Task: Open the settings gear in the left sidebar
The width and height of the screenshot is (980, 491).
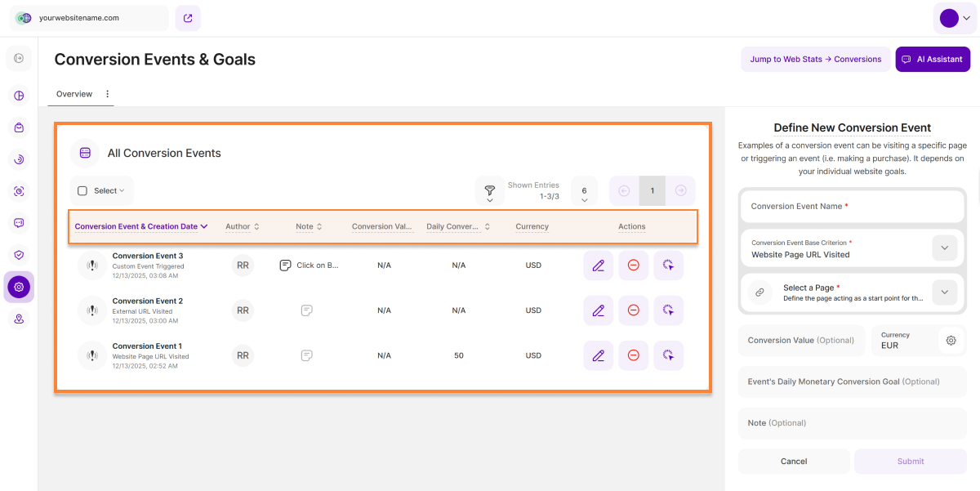Action: [19, 287]
